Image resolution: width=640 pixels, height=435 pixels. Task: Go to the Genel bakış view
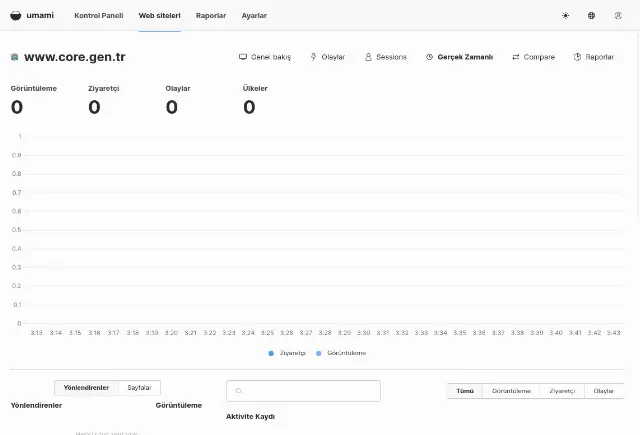265,57
